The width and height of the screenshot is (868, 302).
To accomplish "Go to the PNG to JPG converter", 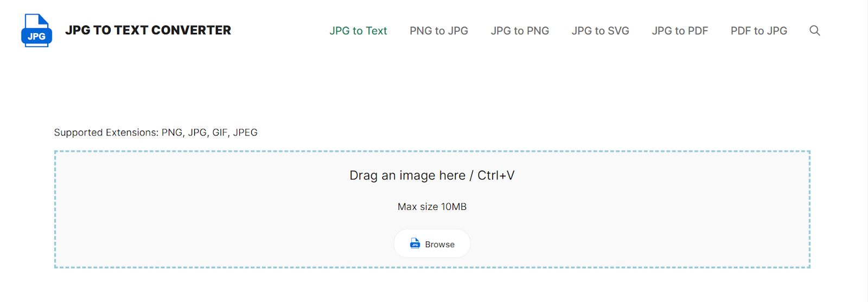I will pyautogui.click(x=438, y=31).
